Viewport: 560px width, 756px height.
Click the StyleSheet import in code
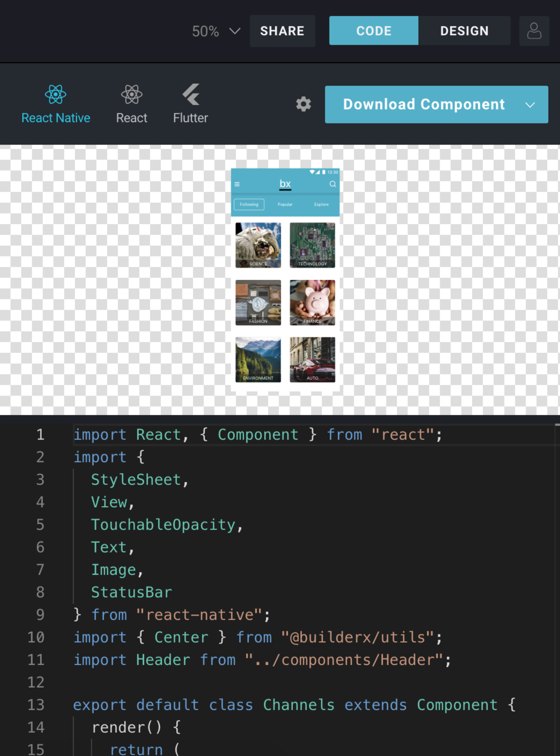136,480
